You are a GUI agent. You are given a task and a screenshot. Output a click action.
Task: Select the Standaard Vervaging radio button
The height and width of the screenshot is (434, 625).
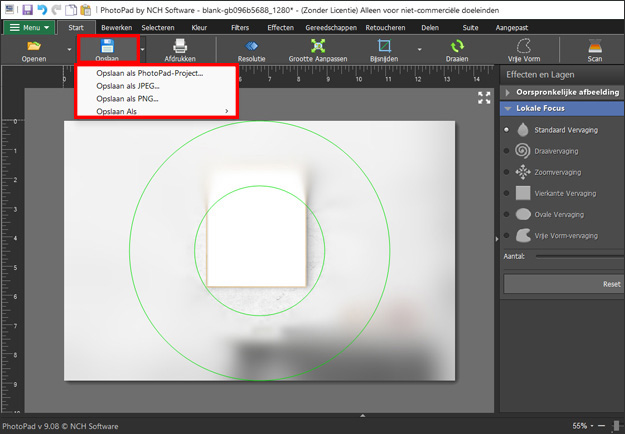point(507,130)
